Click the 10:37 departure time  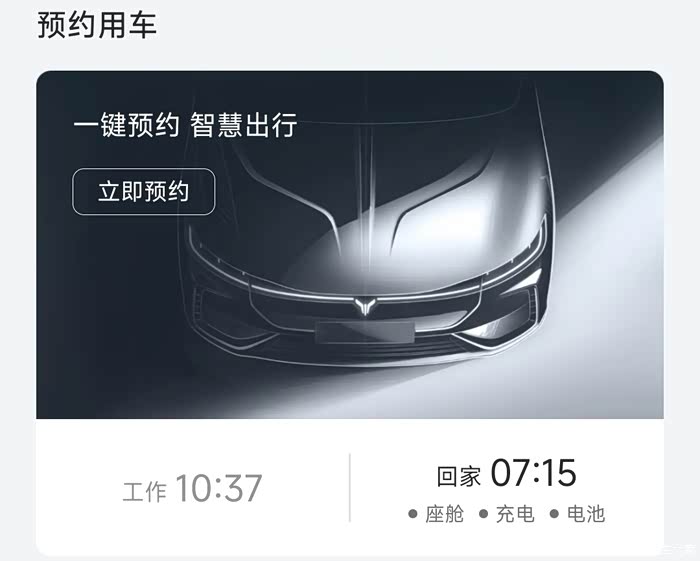pyautogui.click(x=219, y=488)
